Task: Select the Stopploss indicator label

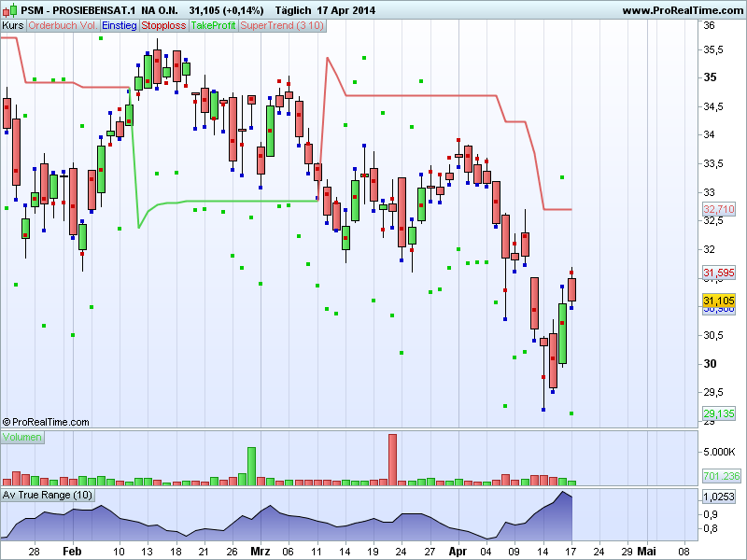Action: (163, 26)
